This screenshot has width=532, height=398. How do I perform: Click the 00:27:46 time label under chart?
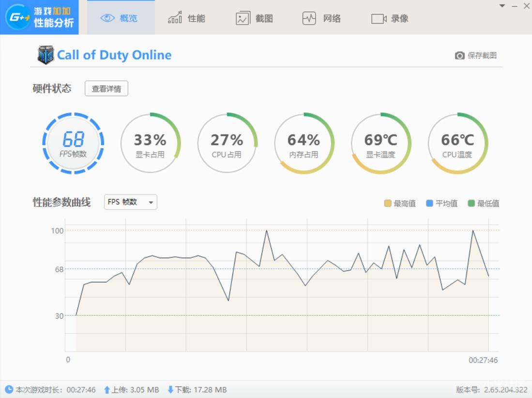click(483, 360)
